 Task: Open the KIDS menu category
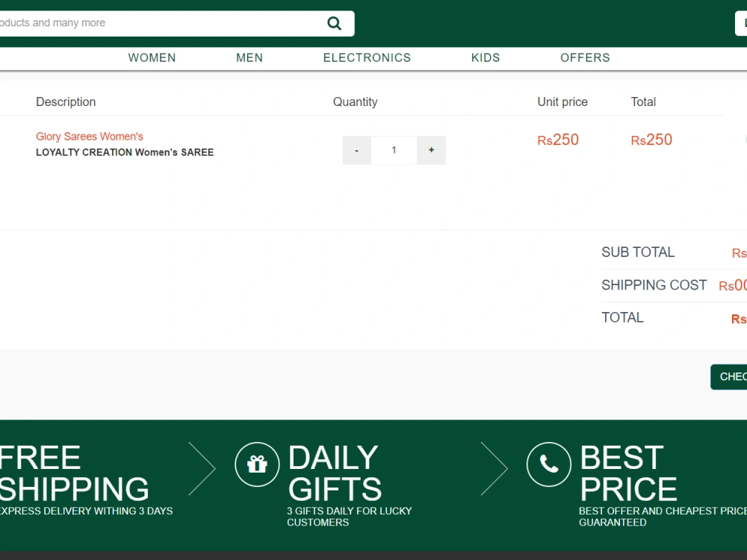click(486, 57)
